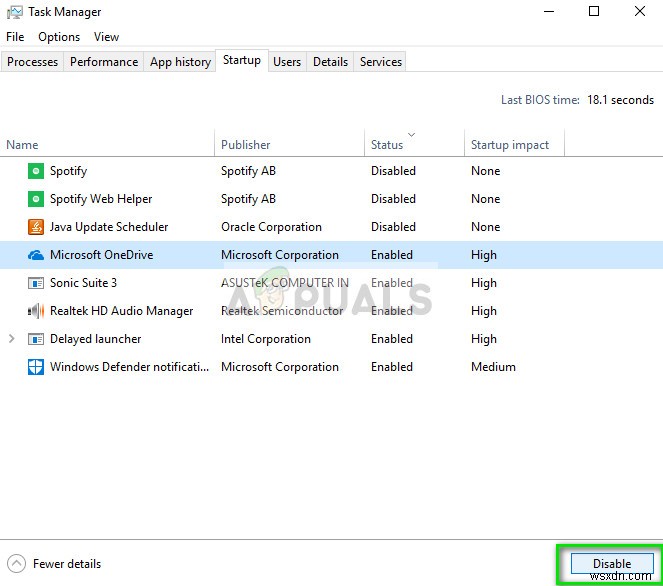Select the Microsoft OneDrive entry name
The width and height of the screenshot is (663, 586).
tap(101, 255)
